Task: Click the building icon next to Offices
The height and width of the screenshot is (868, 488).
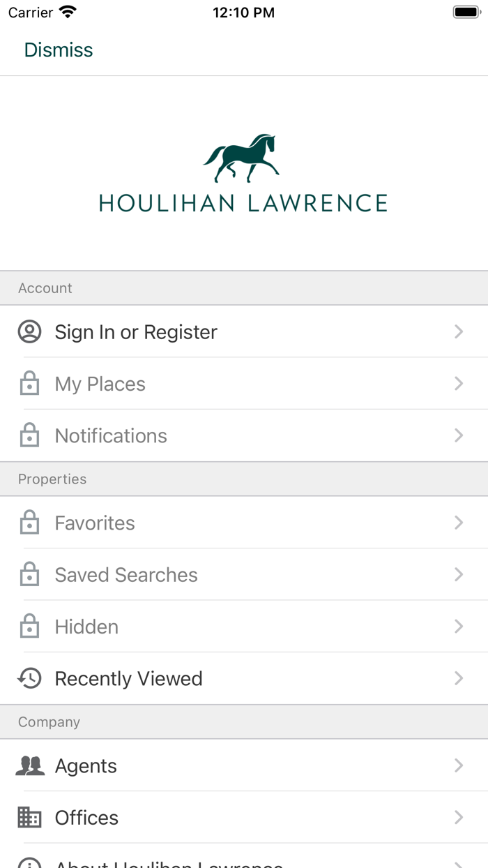Action: (29, 817)
